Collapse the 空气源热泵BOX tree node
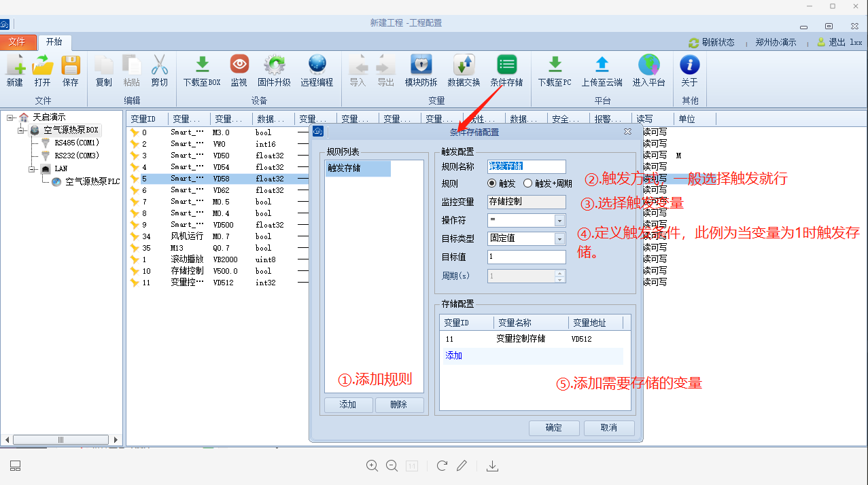Screen dimensions: 868x485 22,130
